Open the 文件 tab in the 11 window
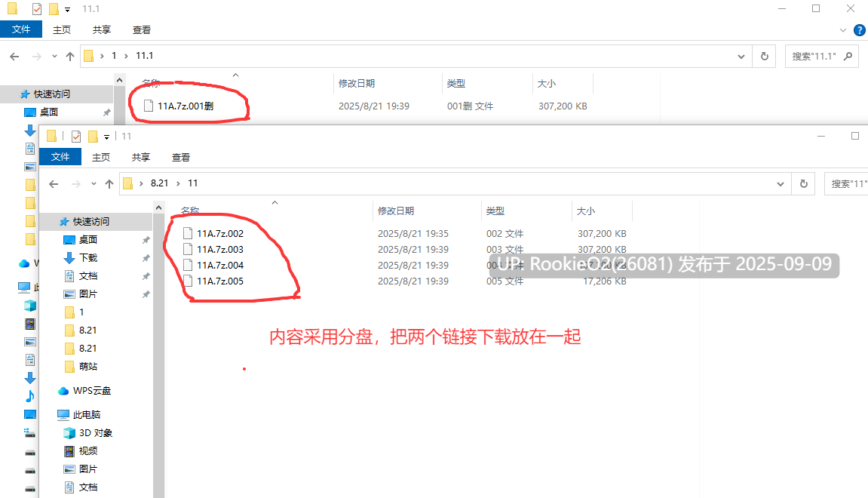This screenshot has width=868, height=498. coord(60,157)
